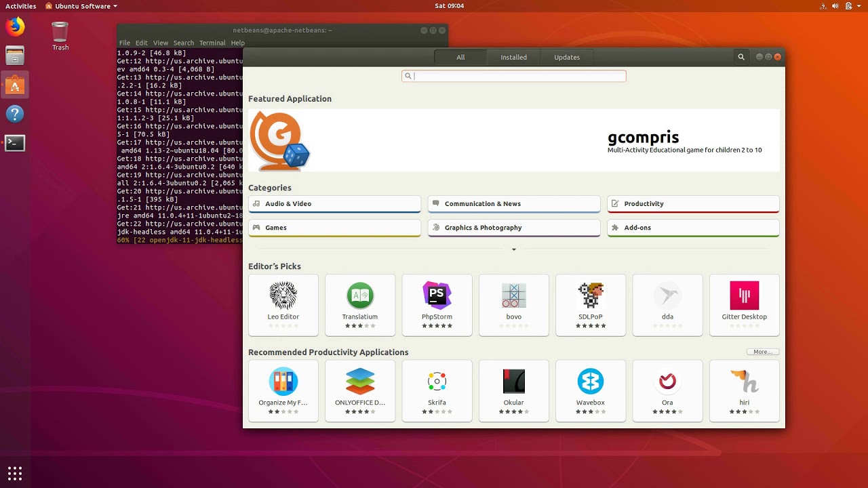Open the Ubuntu Software app menu in top bar
The height and width of the screenshot is (488, 868).
pos(81,6)
